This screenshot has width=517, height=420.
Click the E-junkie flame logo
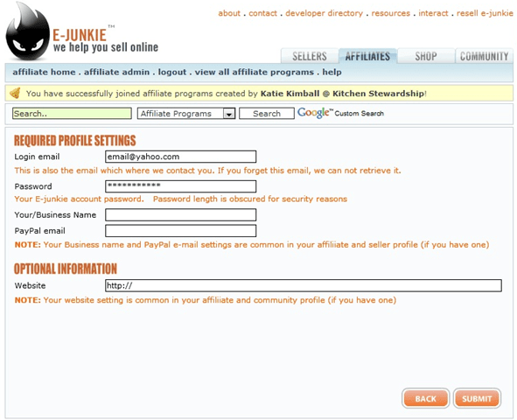pos(27,31)
